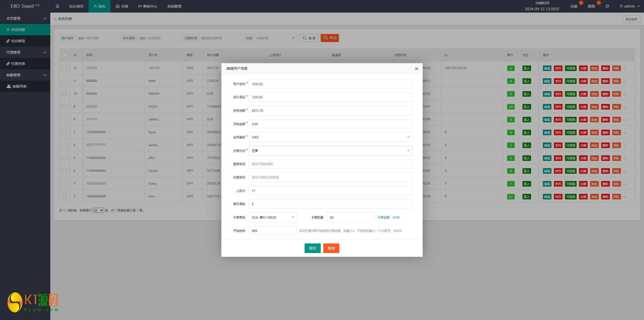Screen dimensions: 644x320
Task: Expand the admin user menu
Action: (630, 6)
